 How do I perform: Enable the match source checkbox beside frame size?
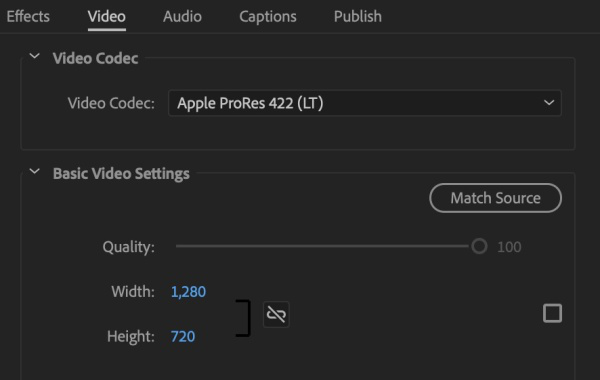tap(552, 313)
